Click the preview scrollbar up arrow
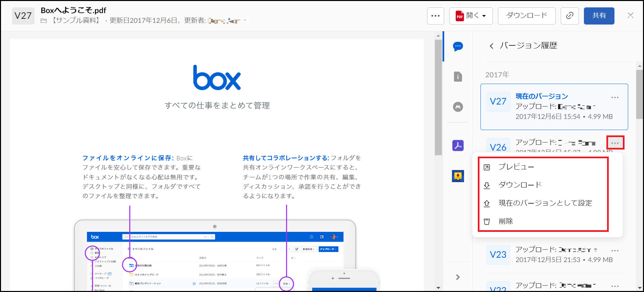The width and height of the screenshot is (644, 292). 438,35
